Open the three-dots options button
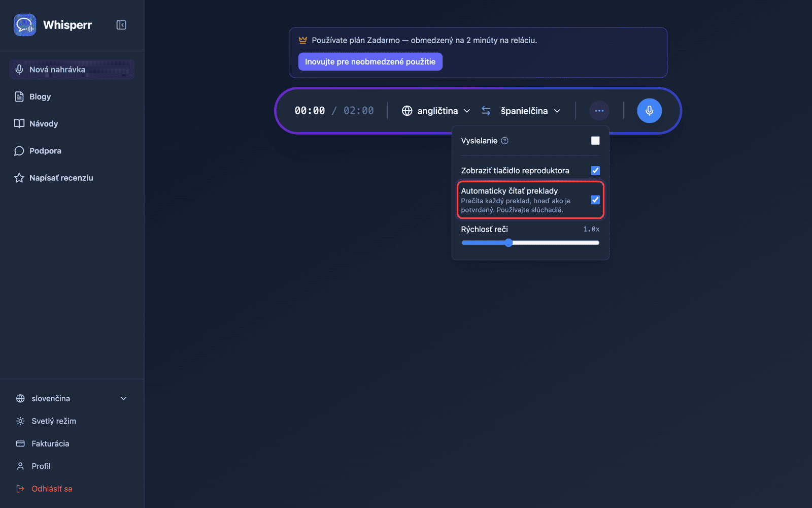Screen dimensions: 812x508 [599, 111]
